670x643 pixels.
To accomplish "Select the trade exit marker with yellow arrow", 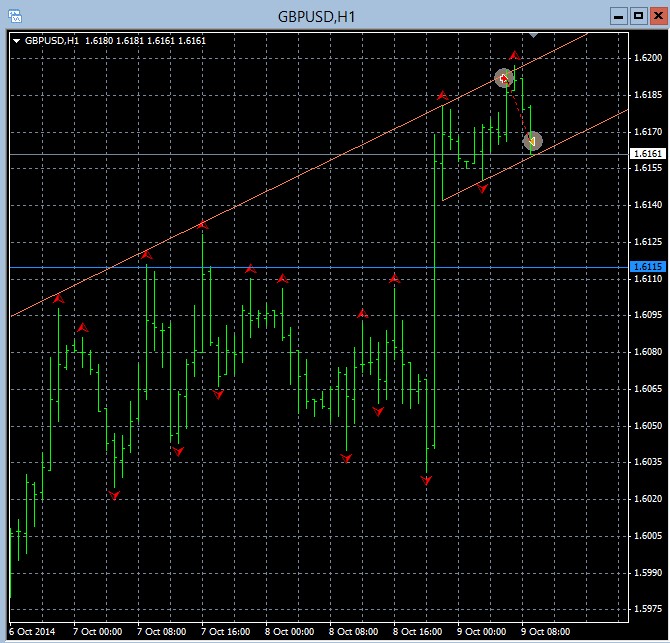I will (x=532, y=141).
